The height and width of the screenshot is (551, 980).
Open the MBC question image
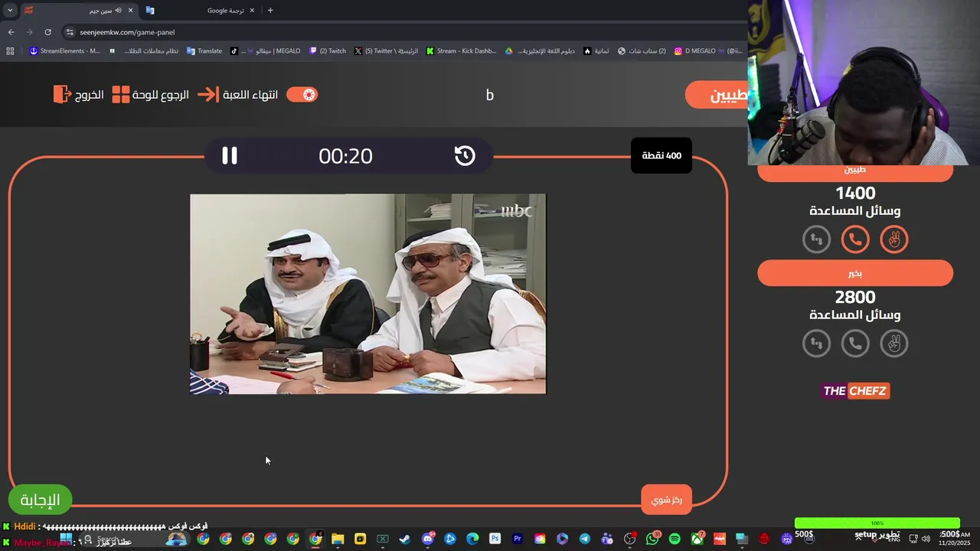(368, 294)
